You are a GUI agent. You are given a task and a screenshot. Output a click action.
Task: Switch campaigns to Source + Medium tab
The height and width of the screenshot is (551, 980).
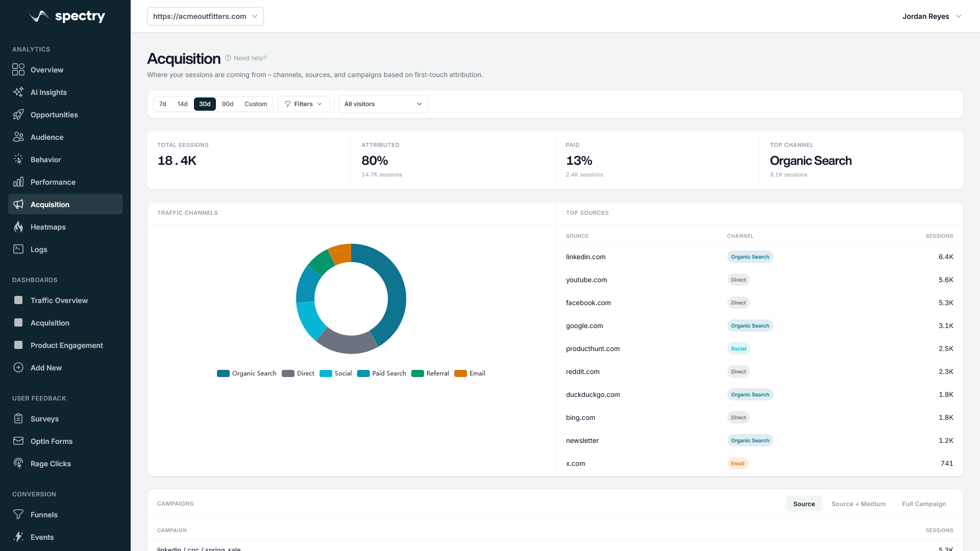click(859, 504)
